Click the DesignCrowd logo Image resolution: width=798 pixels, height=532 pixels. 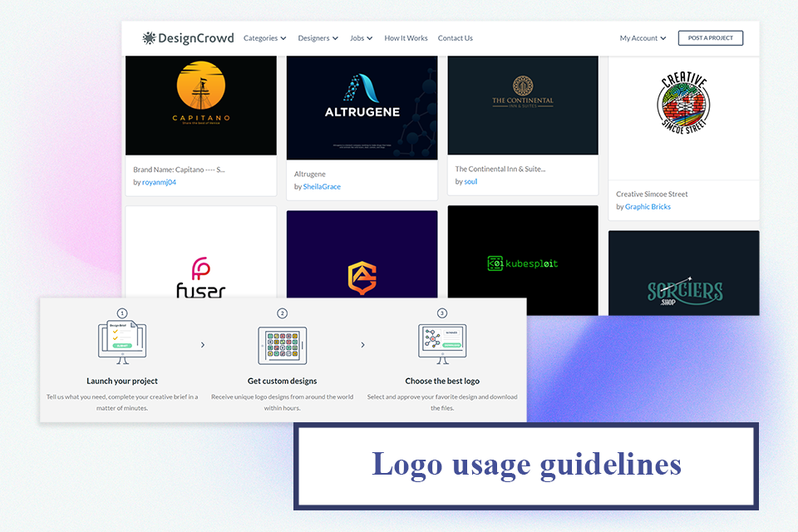pyautogui.click(x=188, y=38)
